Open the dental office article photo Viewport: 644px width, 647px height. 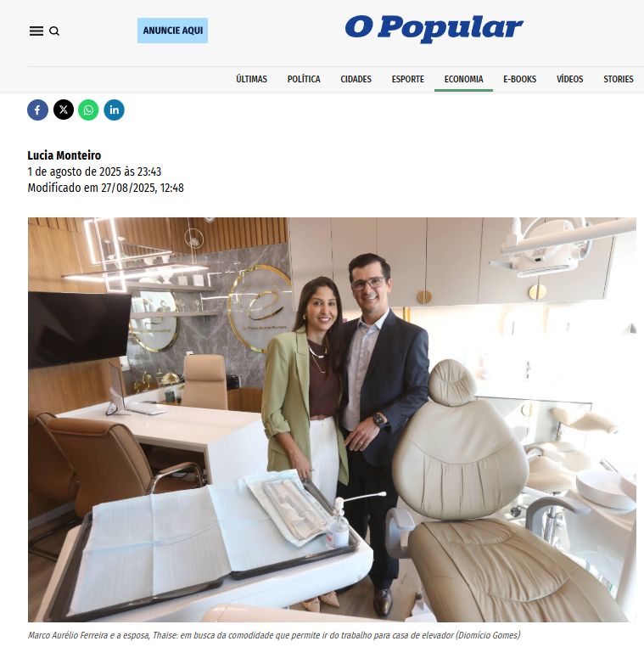(x=332, y=419)
